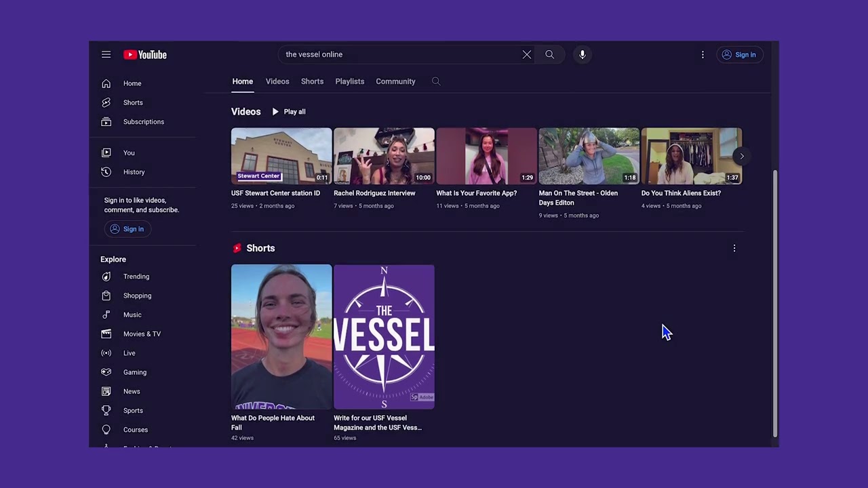Image resolution: width=868 pixels, height=488 pixels.
Task: Click the page vertical scrollbar
Action: click(775, 302)
